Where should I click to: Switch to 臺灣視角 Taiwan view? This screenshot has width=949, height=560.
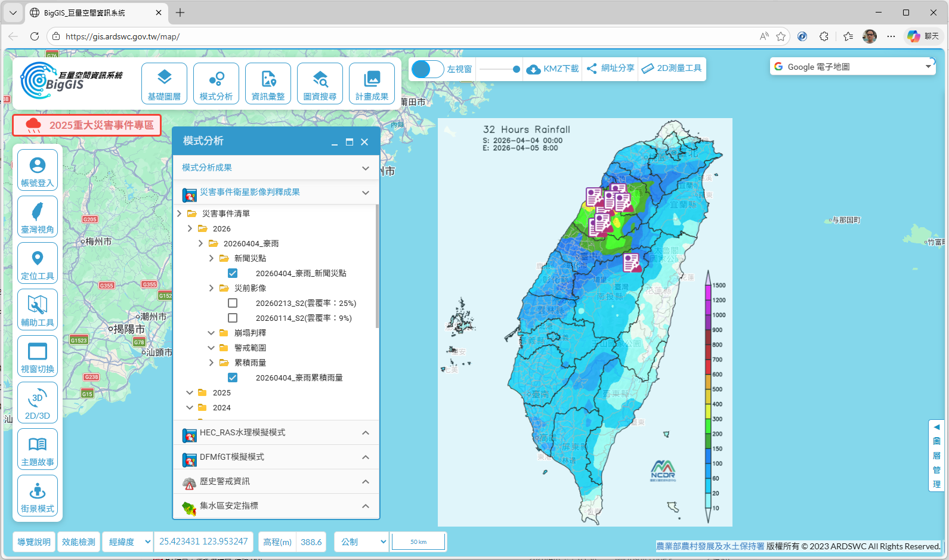[38, 217]
